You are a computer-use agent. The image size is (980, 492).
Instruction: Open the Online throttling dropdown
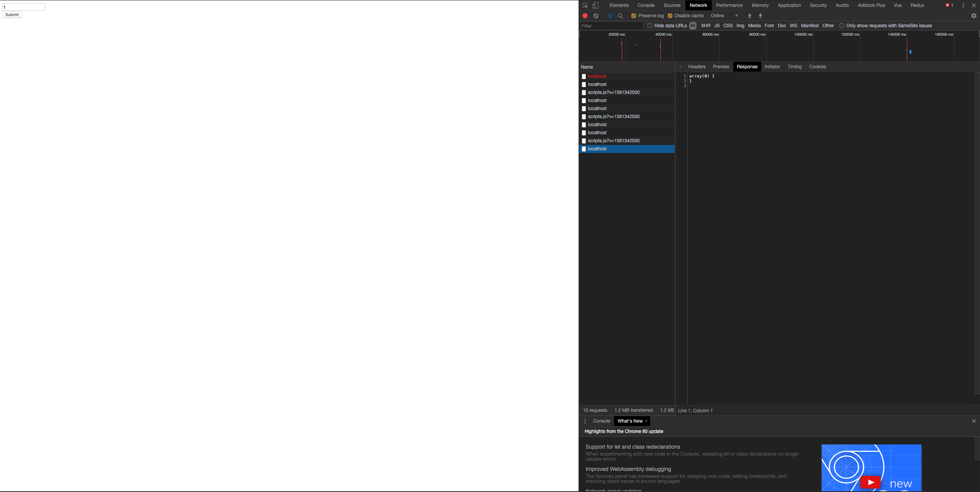pyautogui.click(x=723, y=16)
